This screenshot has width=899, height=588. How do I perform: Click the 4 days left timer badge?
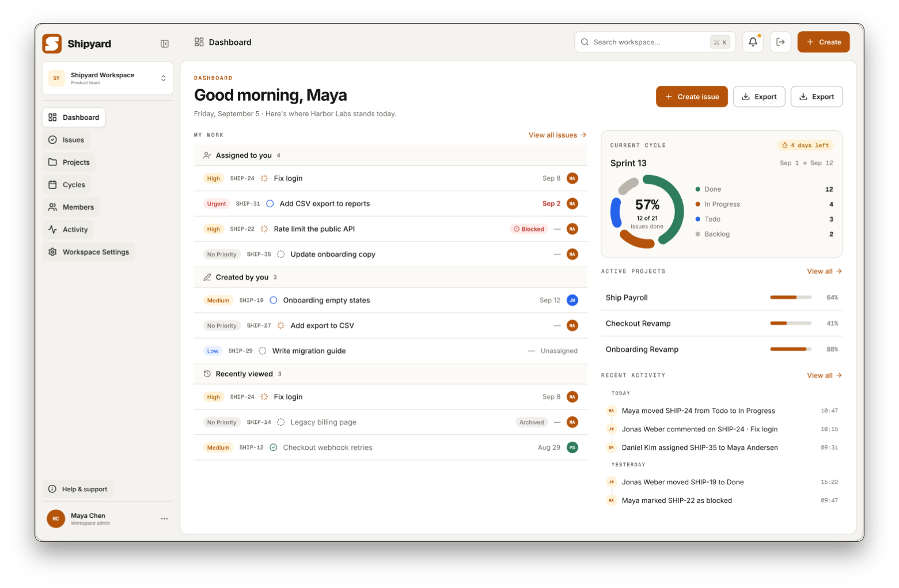805,146
